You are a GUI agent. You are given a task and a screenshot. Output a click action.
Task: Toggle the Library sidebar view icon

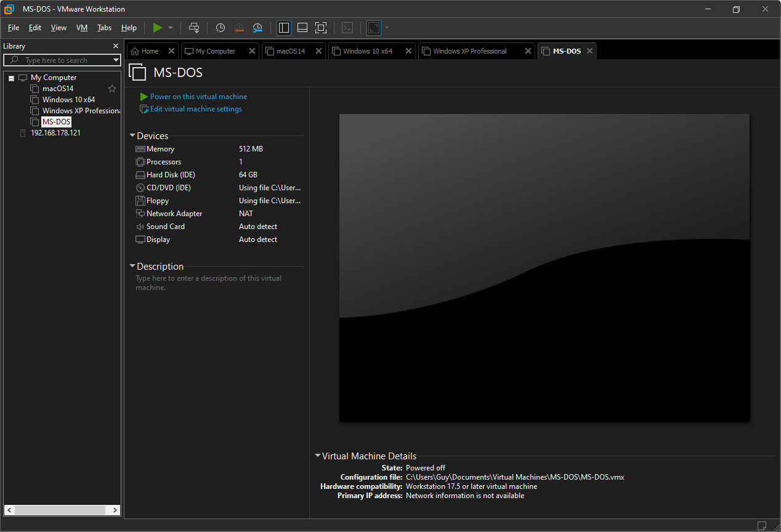click(284, 28)
